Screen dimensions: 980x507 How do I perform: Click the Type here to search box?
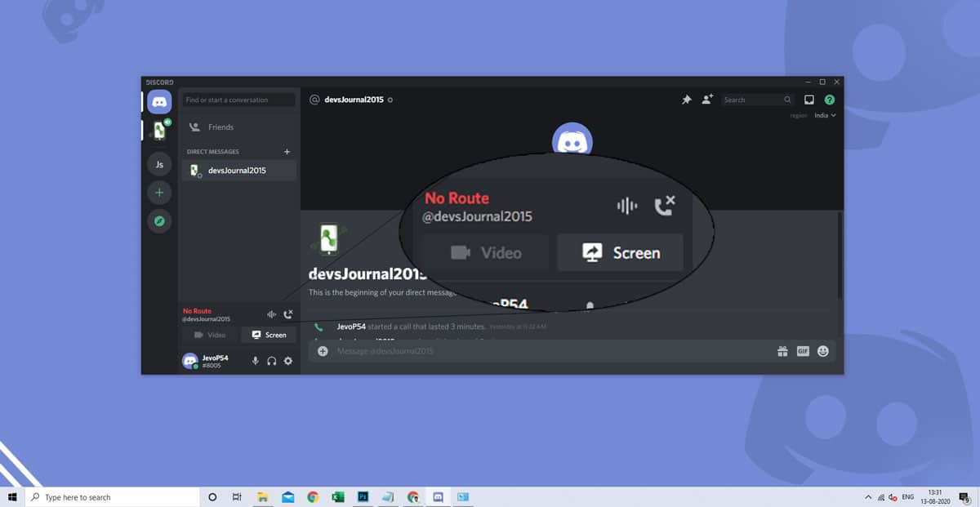[114, 497]
